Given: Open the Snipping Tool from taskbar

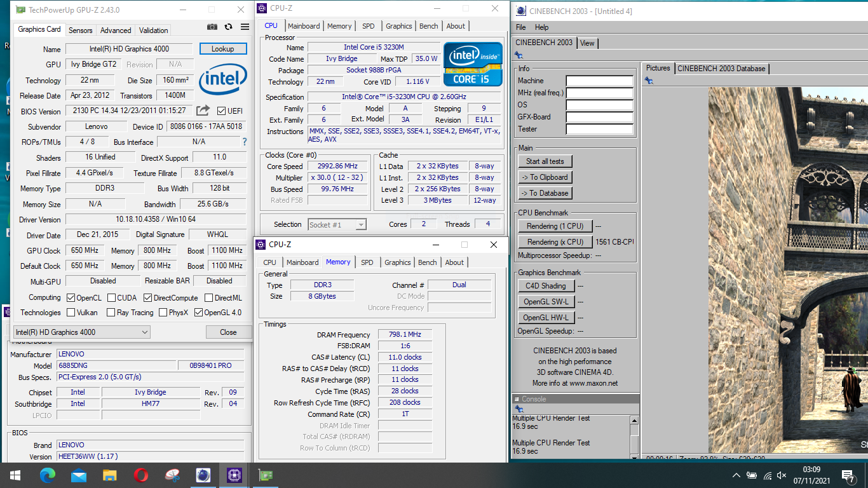Looking at the screenshot, I should (172, 475).
